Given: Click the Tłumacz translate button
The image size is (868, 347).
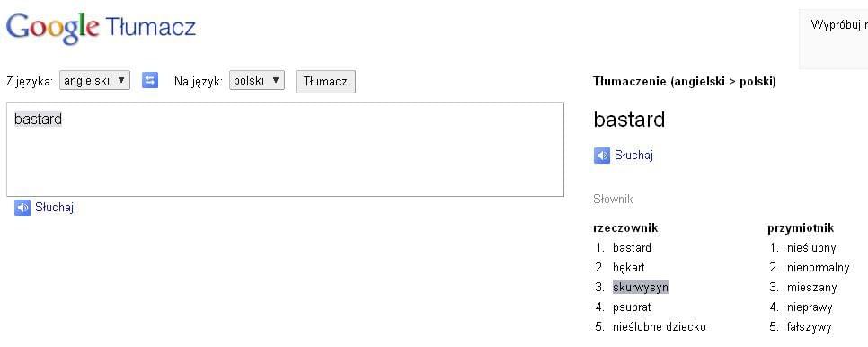Looking at the screenshot, I should (325, 81).
